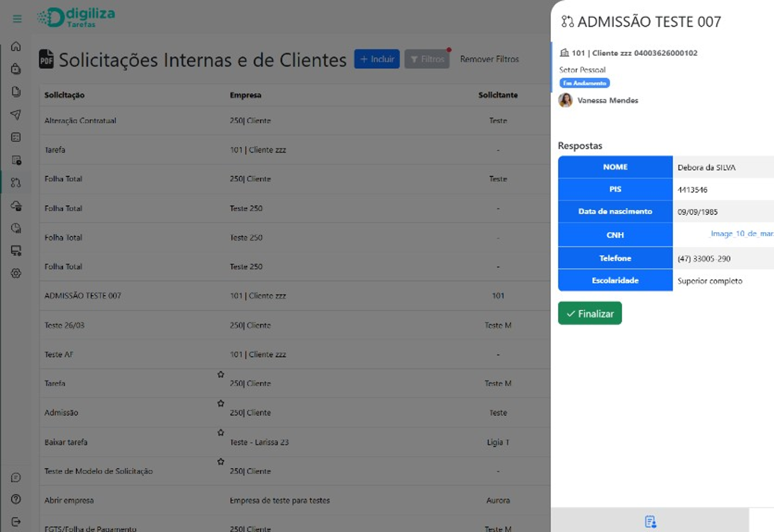Click the Incluir button

click(x=377, y=59)
